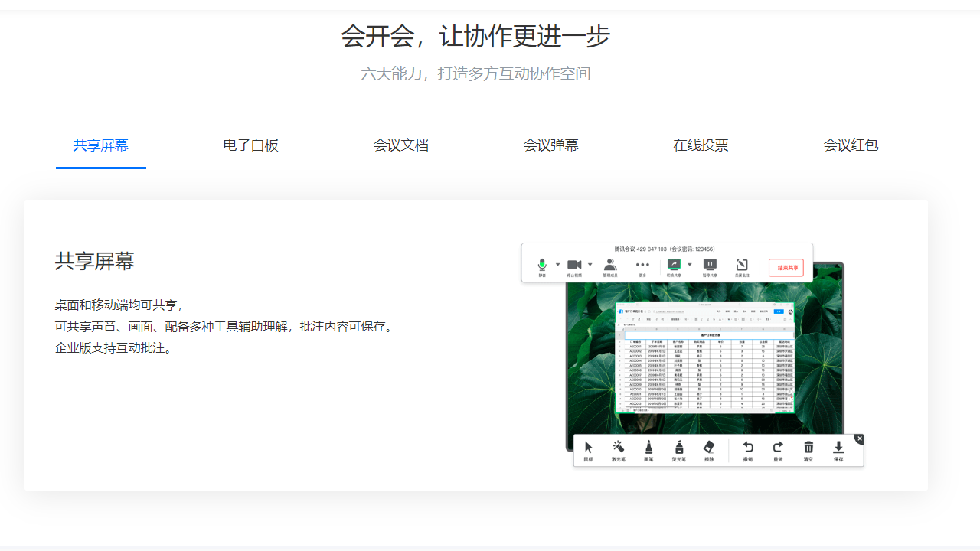The image size is (980, 551).
Task: Choose the eraser tool (擦除)
Action: [708, 448]
